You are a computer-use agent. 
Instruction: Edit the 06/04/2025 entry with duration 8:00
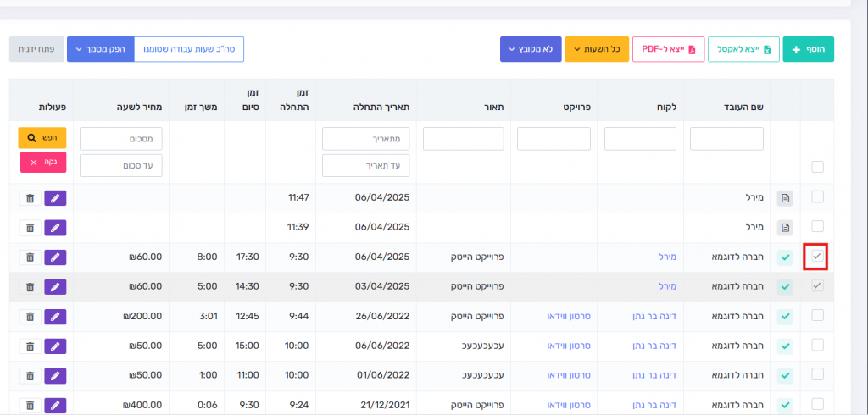pyautogui.click(x=55, y=257)
